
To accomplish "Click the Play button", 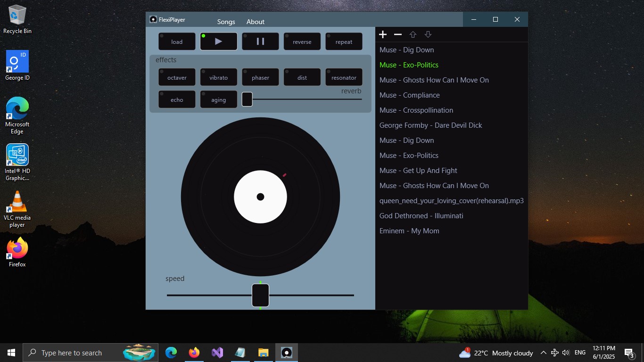I will [218, 41].
